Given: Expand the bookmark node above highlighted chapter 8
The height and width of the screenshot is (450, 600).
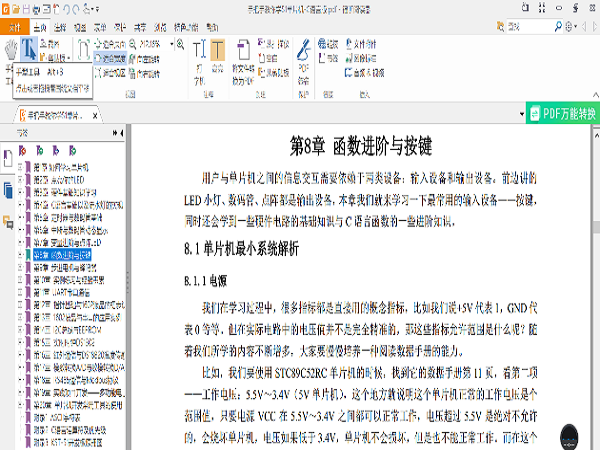Looking at the screenshot, I should [x=22, y=242].
